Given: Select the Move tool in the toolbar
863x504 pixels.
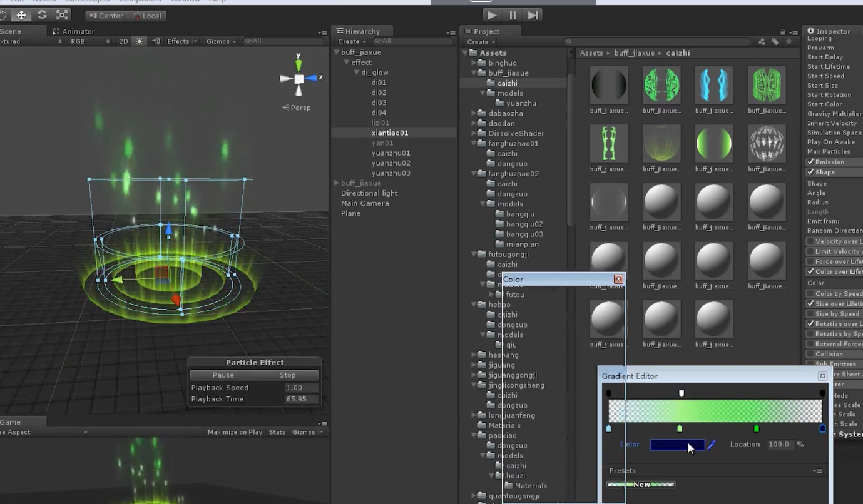Looking at the screenshot, I should (21, 15).
